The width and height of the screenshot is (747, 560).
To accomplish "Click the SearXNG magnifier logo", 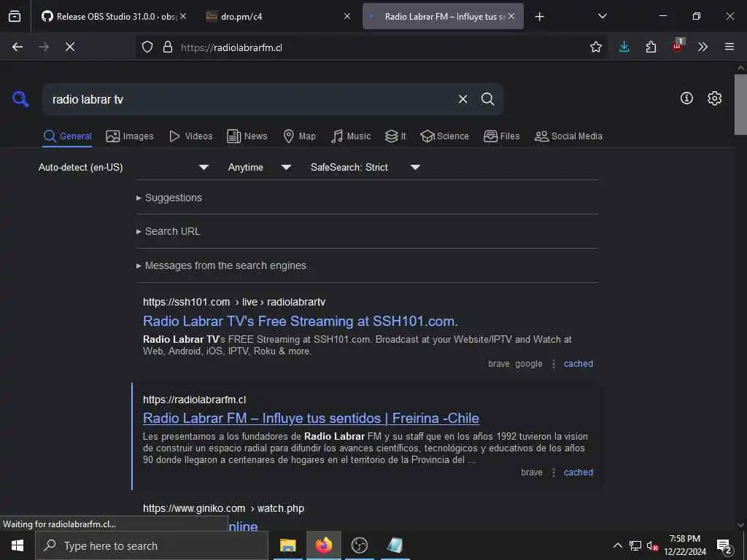I will pyautogui.click(x=20, y=99).
